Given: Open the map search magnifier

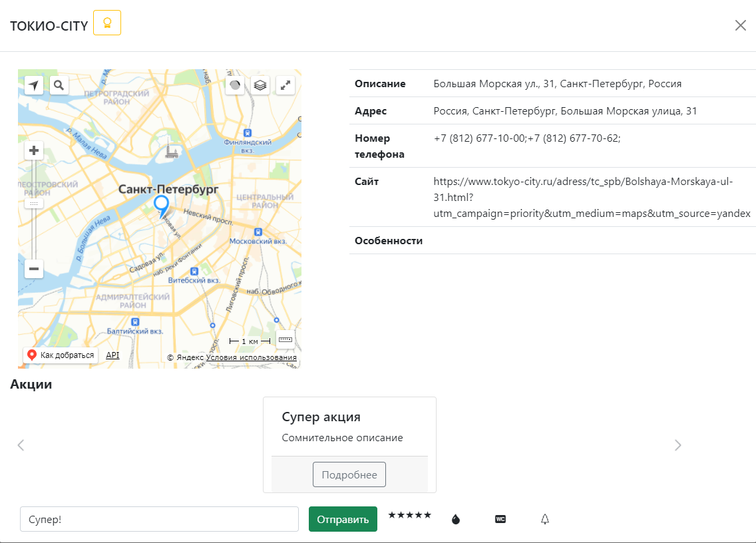Looking at the screenshot, I should 59,85.
